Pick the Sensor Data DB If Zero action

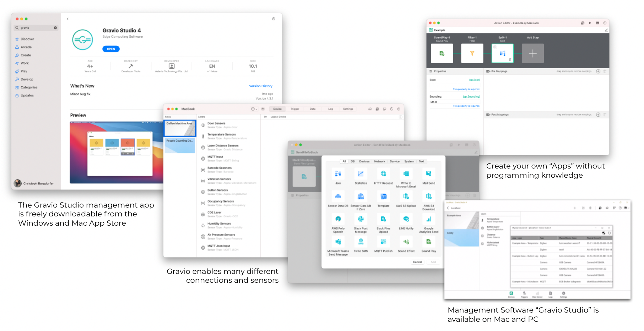click(361, 196)
